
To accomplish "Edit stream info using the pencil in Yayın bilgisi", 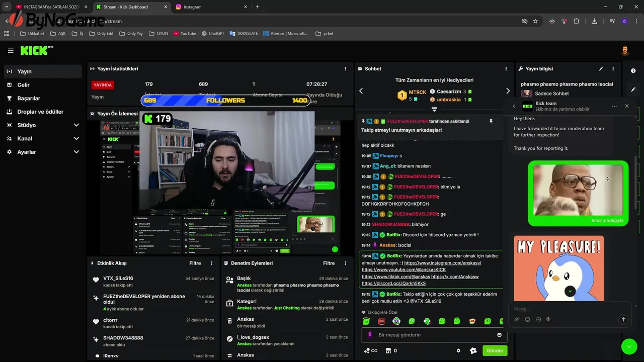I will coord(601,69).
